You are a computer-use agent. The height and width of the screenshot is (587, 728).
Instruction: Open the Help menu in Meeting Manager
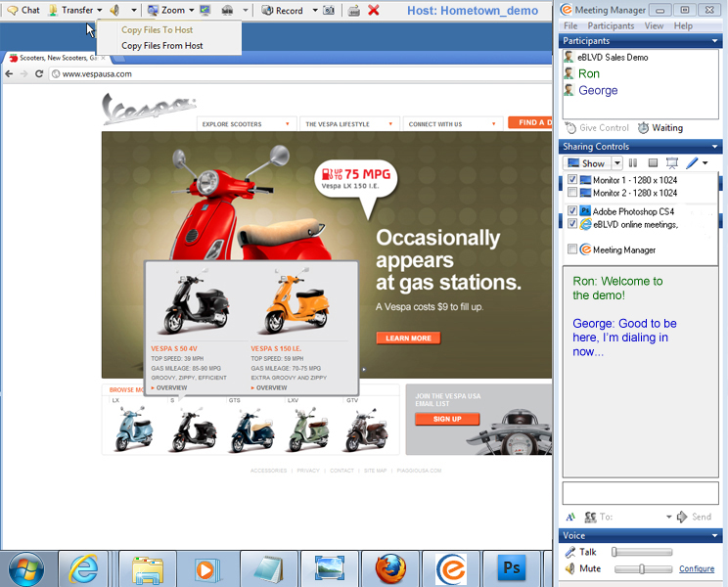[683, 26]
